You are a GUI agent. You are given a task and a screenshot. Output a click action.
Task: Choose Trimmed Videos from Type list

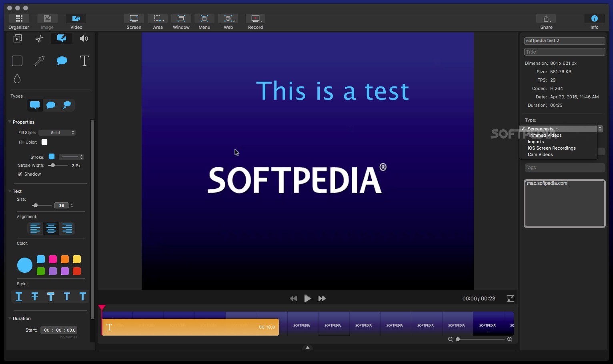point(558,135)
